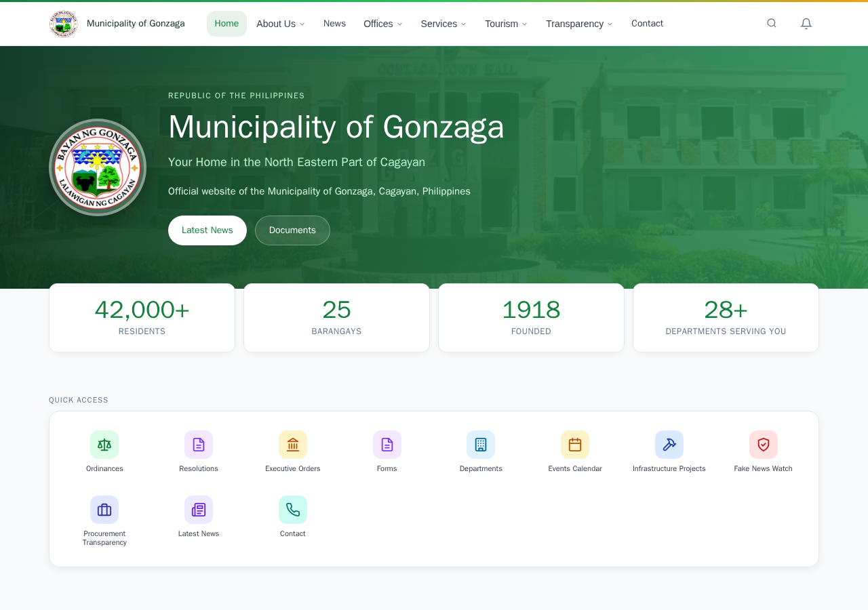868x610 pixels.
Task: Open Executive Orders building icon
Action: (293, 445)
